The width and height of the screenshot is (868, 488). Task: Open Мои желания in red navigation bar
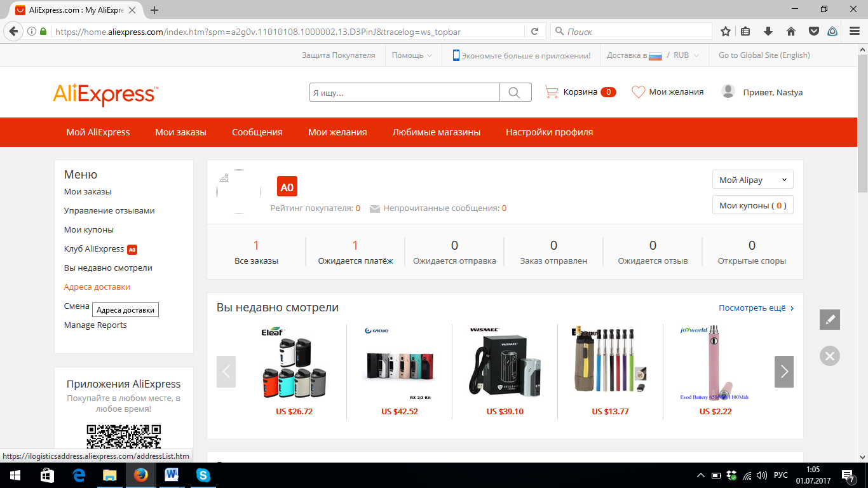337,132
